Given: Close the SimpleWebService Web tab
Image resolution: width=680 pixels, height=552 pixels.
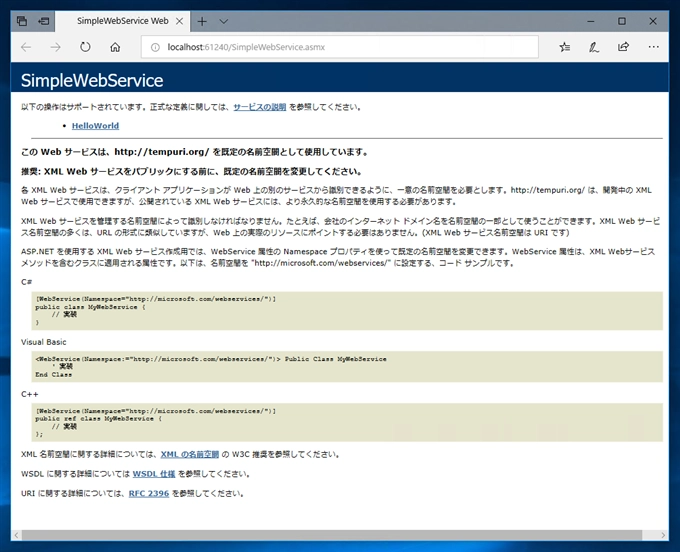Looking at the screenshot, I should pos(179,21).
